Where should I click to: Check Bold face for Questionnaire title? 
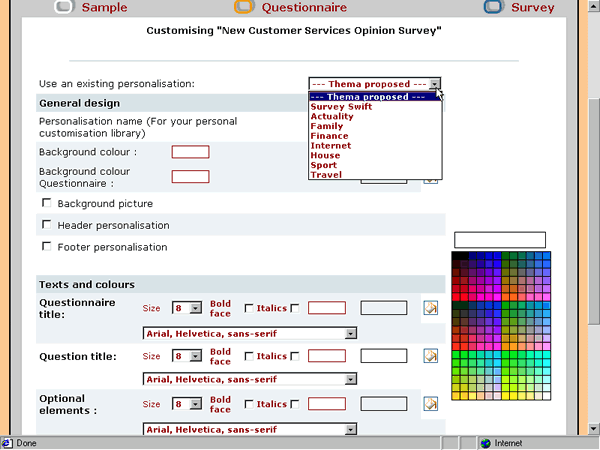click(x=249, y=308)
